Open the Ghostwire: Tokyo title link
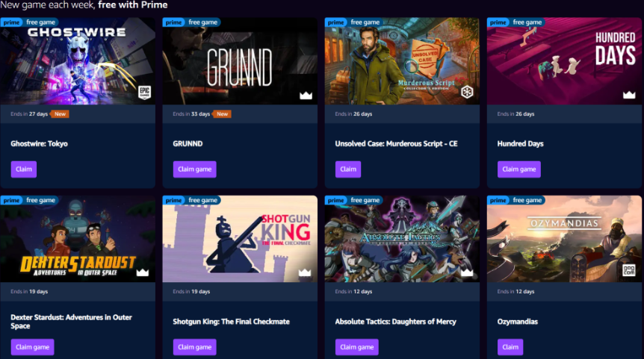The width and height of the screenshot is (644, 359). point(39,143)
